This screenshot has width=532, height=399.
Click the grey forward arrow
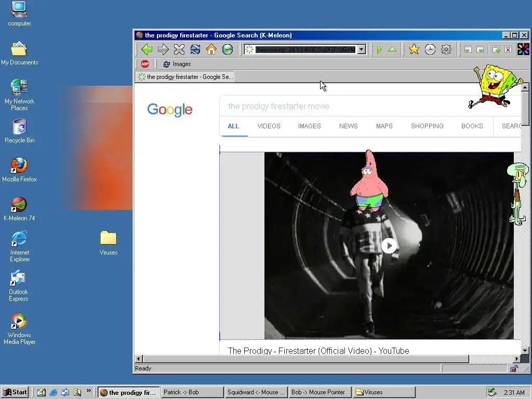(163, 49)
